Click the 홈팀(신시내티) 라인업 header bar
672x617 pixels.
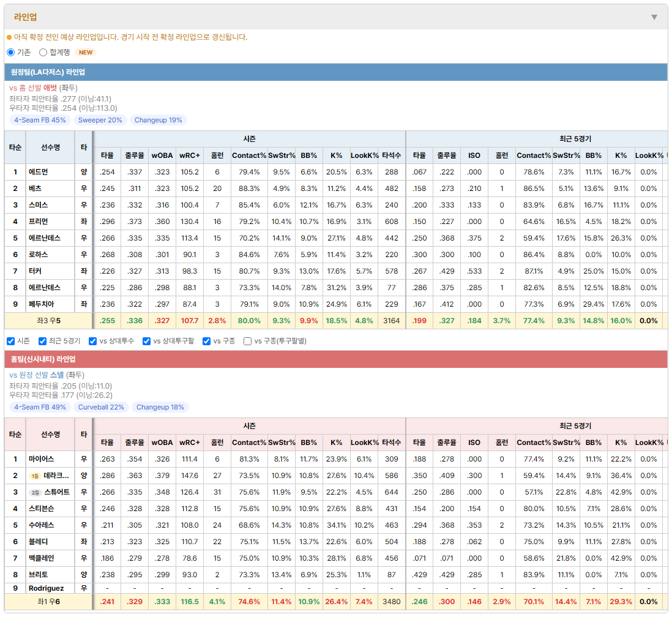point(336,359)
